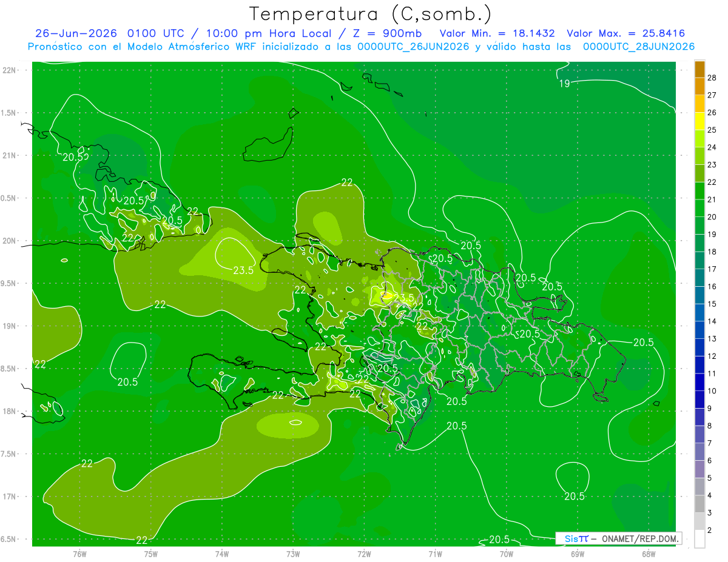Click the "76W" longitude axis label
728x562 pixels.
pyautogui.click(x=79, y=554)
